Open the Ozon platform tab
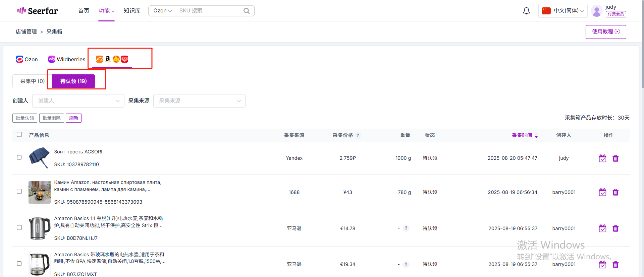Image resolution: width=644 pixels, height=277 pixels. tap(27, 59)
